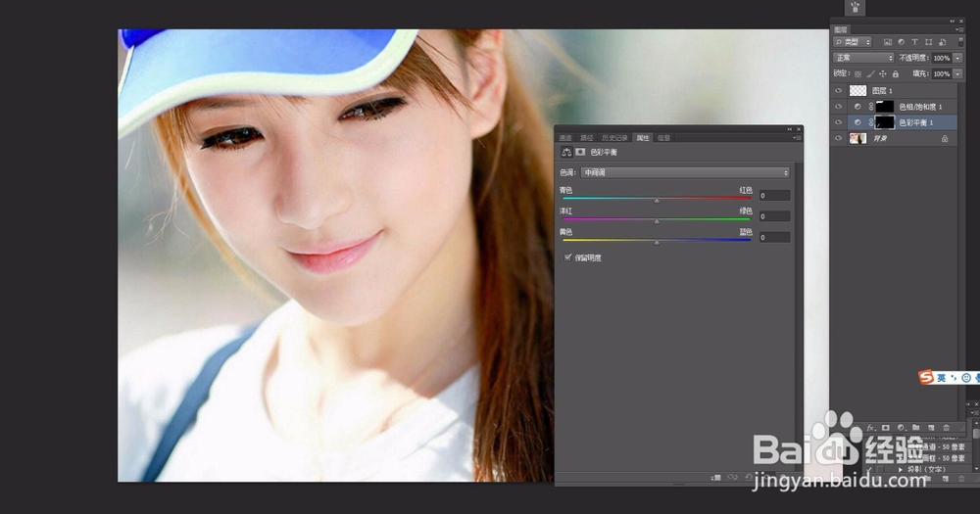Image resolution: width=980 pixels, height=514 pixels.
Task: Hide the 背景 layer
Action: coord(838,139)
